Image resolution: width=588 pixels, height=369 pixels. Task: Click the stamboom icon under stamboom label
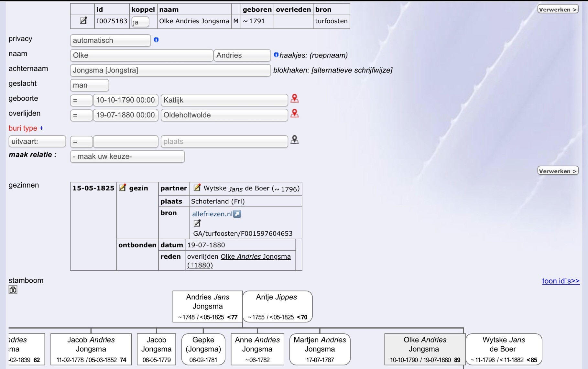tap(13, 289)
